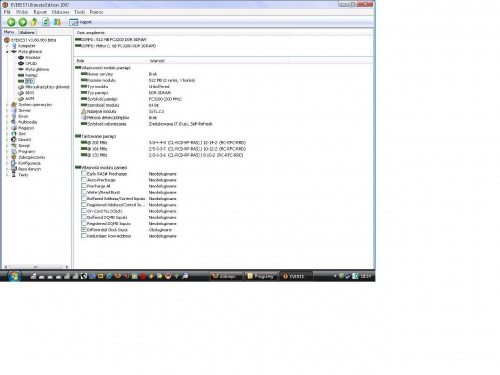
Task: Open the Raport menu
Action: click(x=40, y=12)
